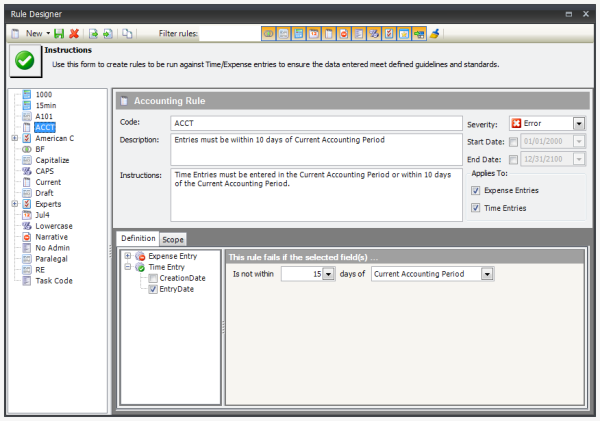Screen dimensions: 600x421
Task: Select the Narrative rule in list
Action: point(51,237)
